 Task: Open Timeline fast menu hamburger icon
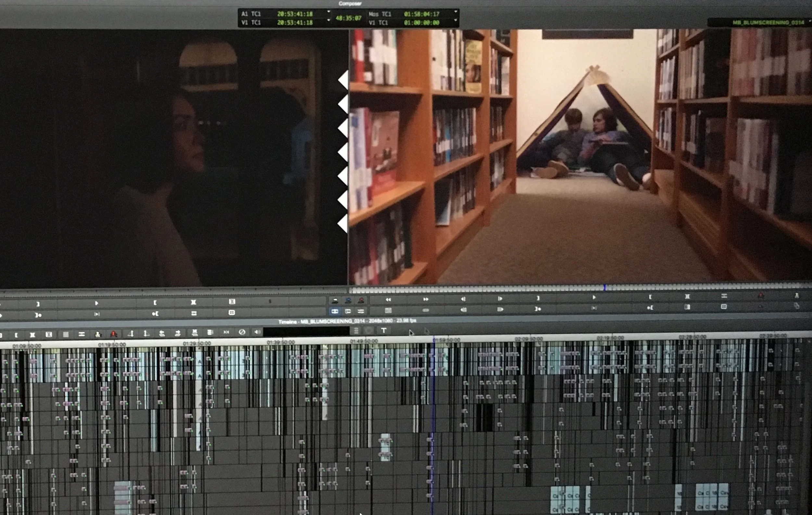[x=356, y=331]
